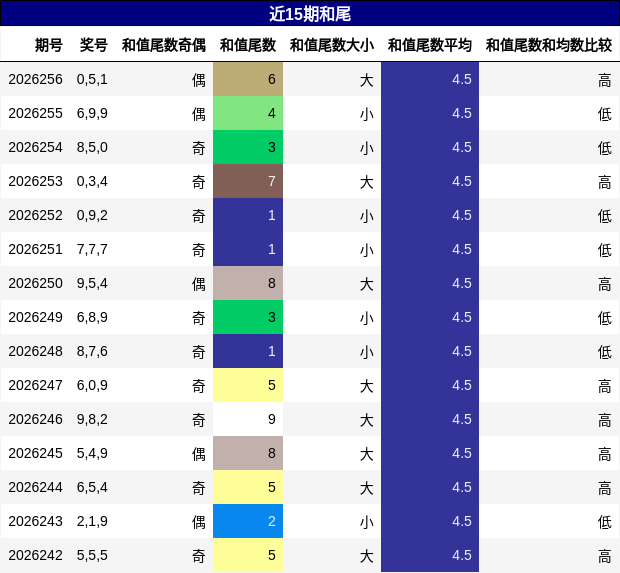This screenshot has width=620, height=573.
Task: Click winning numbers 6,9,9
Action: [x=92, y=113]
